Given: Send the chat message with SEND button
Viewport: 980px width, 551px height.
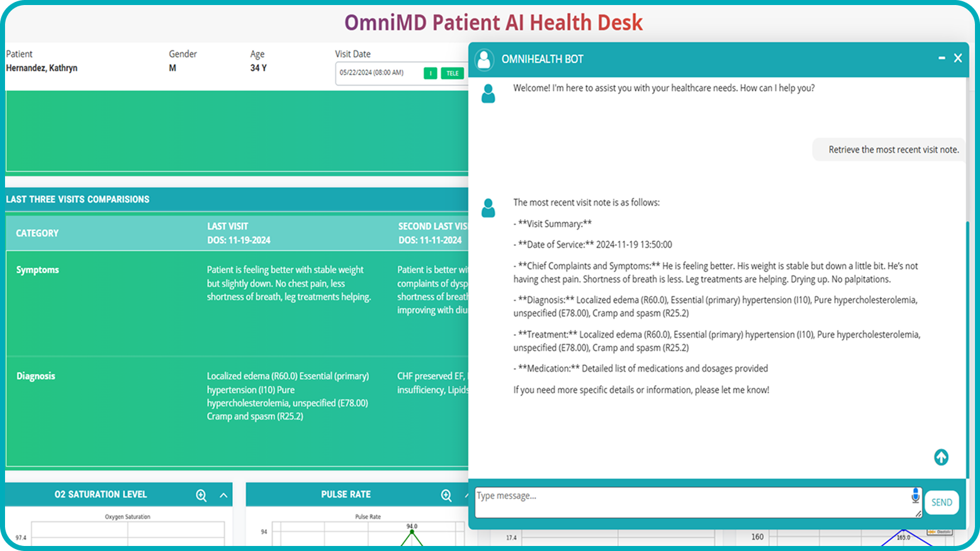Looking at the screenshot, I should pos(942,503).
